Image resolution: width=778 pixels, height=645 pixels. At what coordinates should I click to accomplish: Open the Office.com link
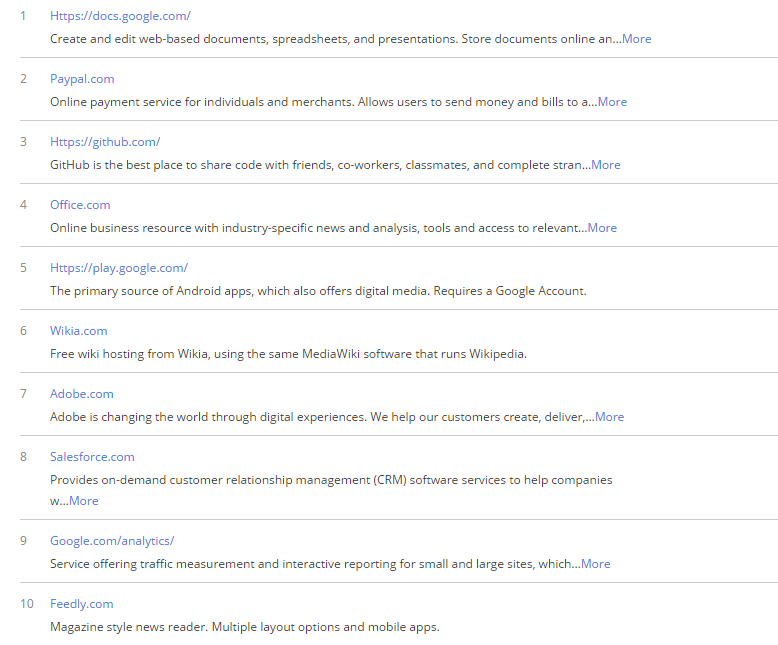coord(80,205)
